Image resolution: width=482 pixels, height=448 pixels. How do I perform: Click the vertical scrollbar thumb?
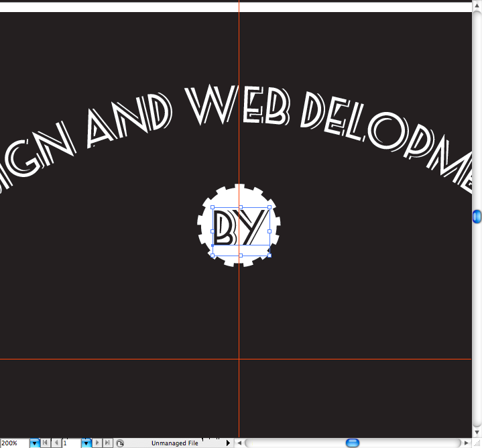coord(477,217)
